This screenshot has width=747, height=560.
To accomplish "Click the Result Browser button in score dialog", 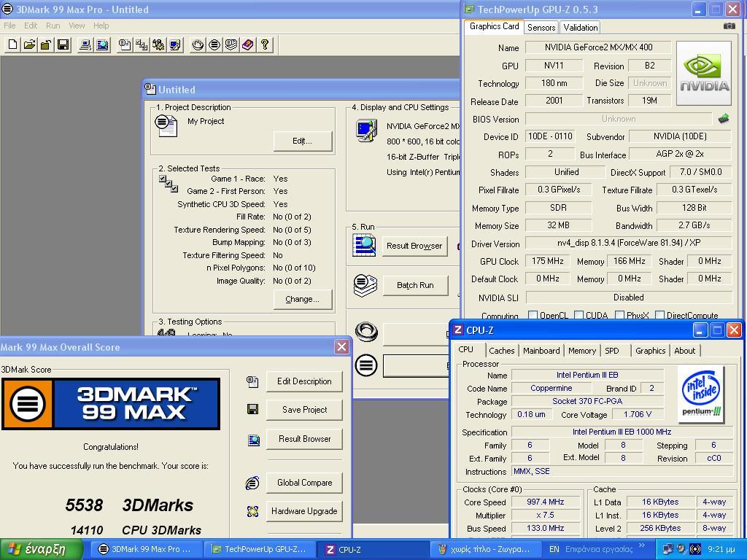I will point(304,439).
